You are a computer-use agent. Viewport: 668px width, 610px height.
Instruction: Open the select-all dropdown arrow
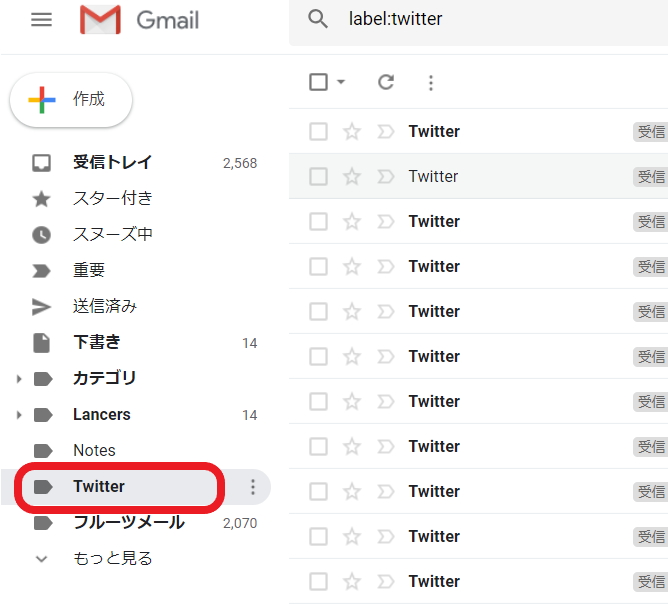[x=341, y=82]
